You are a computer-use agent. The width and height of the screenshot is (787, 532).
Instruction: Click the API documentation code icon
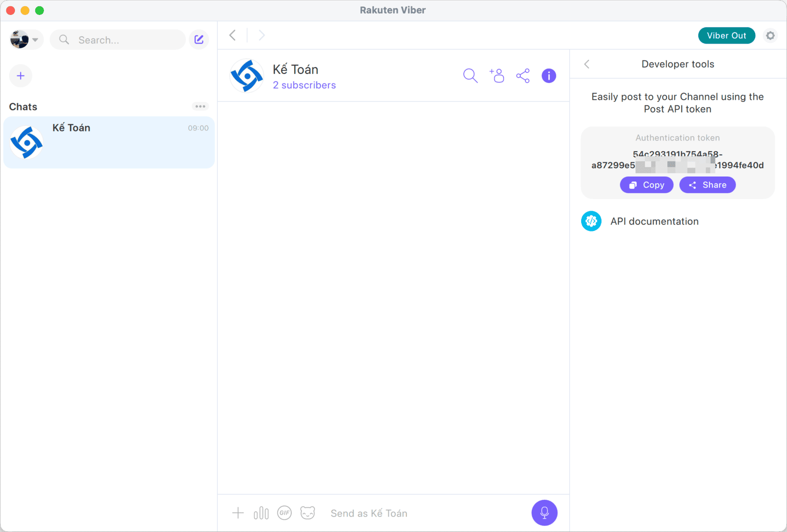point(591,221)
